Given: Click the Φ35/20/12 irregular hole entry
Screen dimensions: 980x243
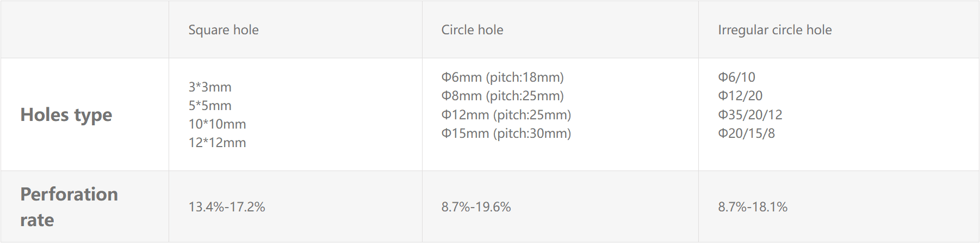Looking at the screenshot, I should tap(750, 115).
